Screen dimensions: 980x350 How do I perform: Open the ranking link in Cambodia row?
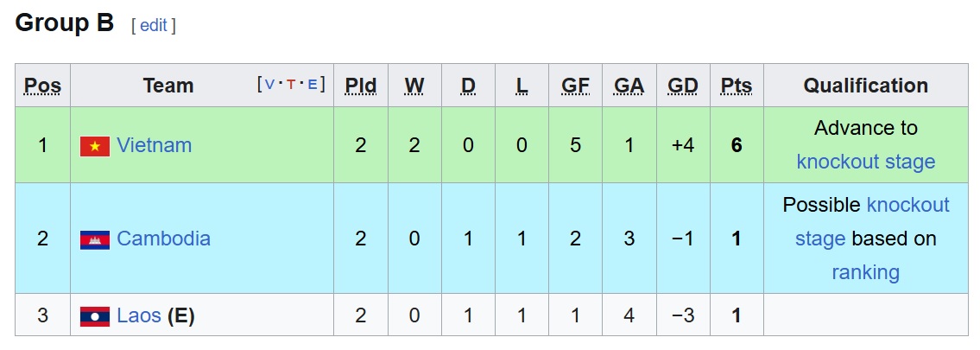point(866,272)
